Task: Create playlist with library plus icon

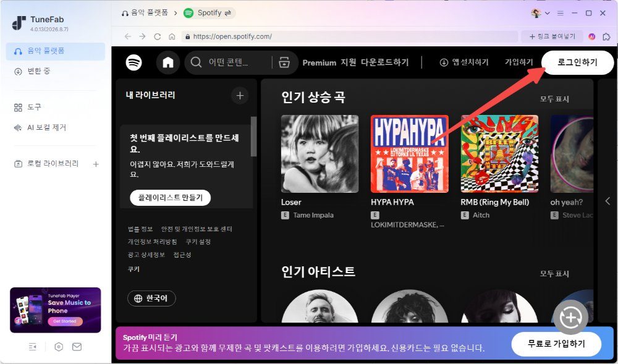Action: click(x=240, y=95)
